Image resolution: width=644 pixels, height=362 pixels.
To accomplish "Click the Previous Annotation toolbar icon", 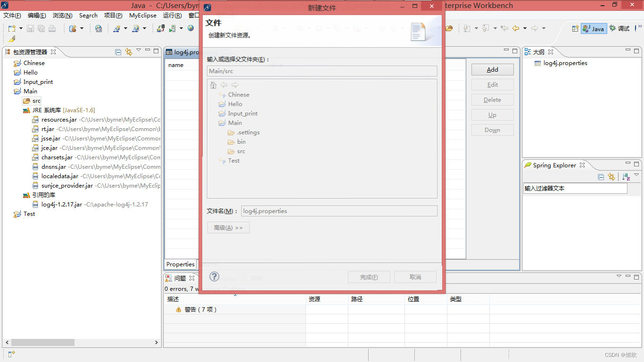I will (486, 29).
